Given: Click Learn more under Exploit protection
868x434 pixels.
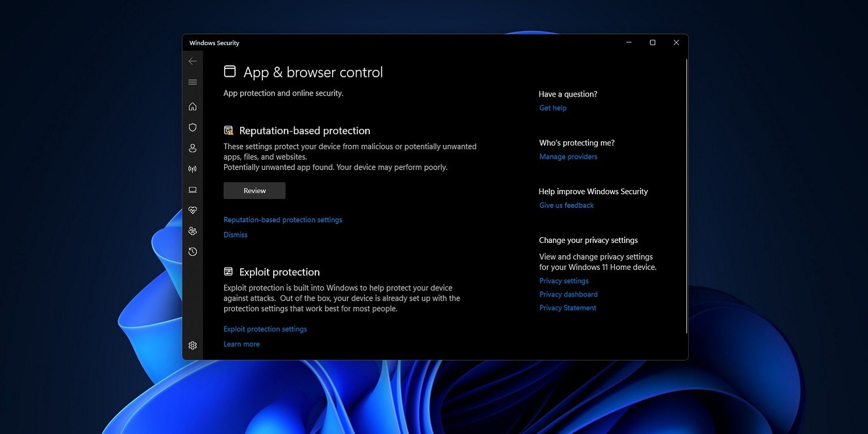Looking at the screenshot, I should click(x=241, y=344).
